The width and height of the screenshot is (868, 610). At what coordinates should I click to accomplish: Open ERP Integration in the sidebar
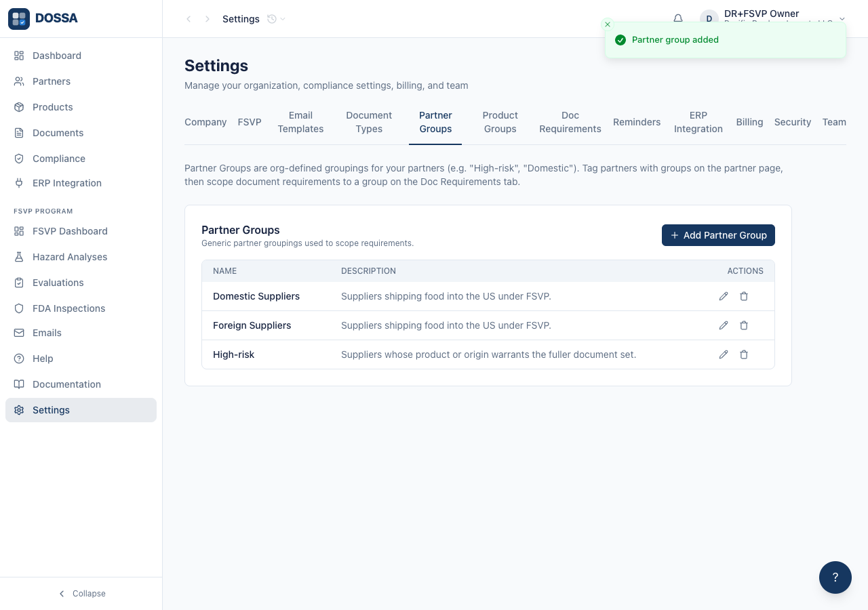81,183
